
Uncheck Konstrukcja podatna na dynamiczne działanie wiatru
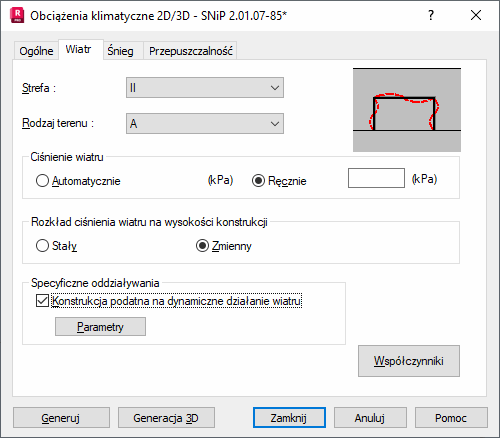coord(42,301)
